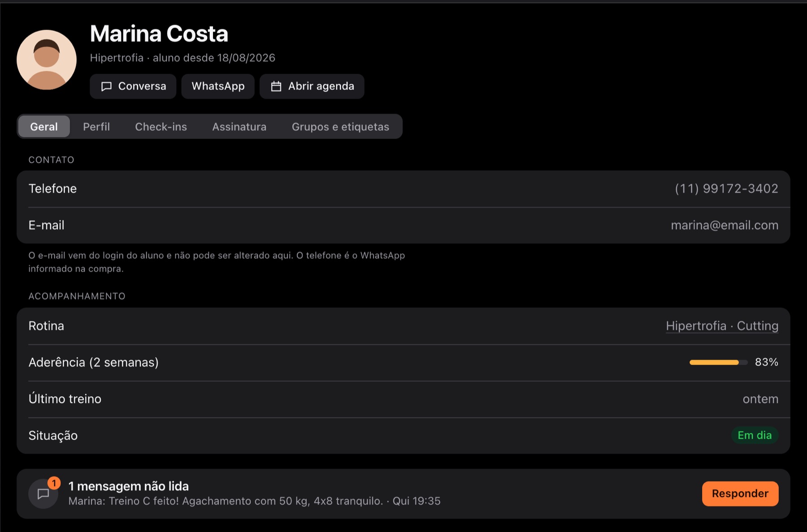807x532 pixels.
Task: Switch to the Perfil tab
Action: 96,127
